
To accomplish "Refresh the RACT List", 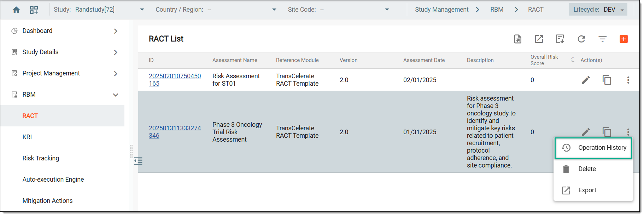I will [x=581, y=39].
